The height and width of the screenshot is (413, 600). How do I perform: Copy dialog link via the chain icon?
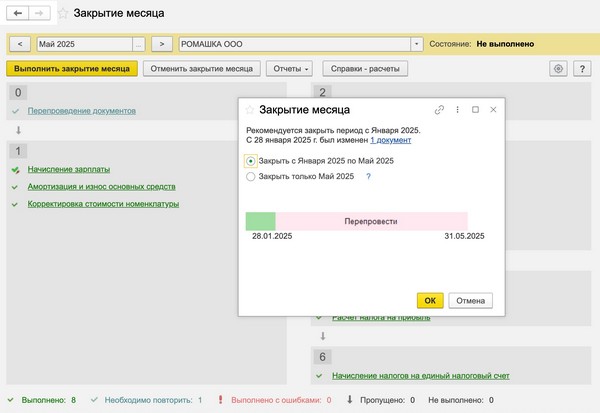click(439, 109)
